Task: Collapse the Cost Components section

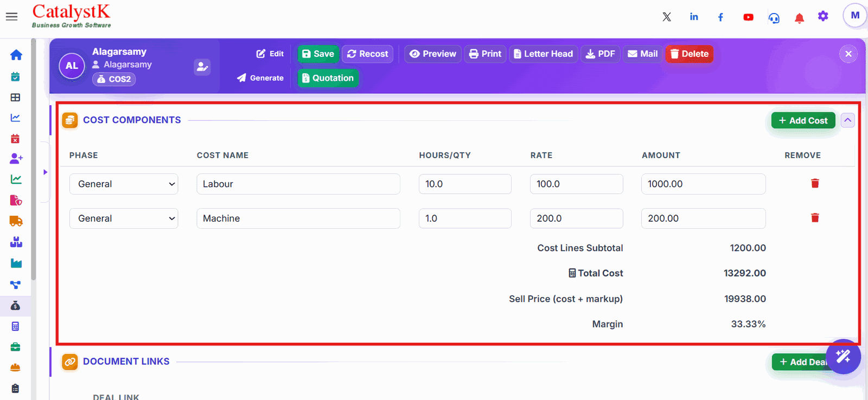Action: point(847,120)
